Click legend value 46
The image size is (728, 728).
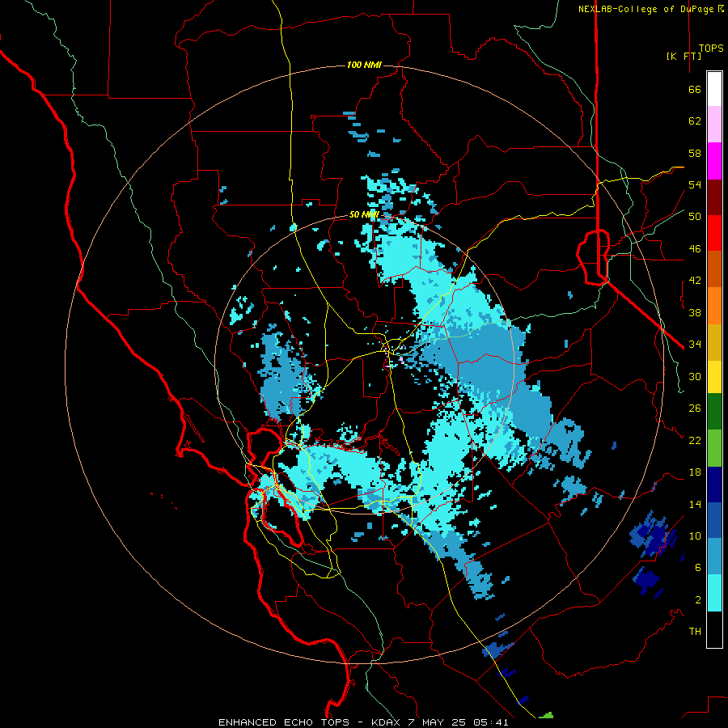pyautogui.click(x=695, y=249)
